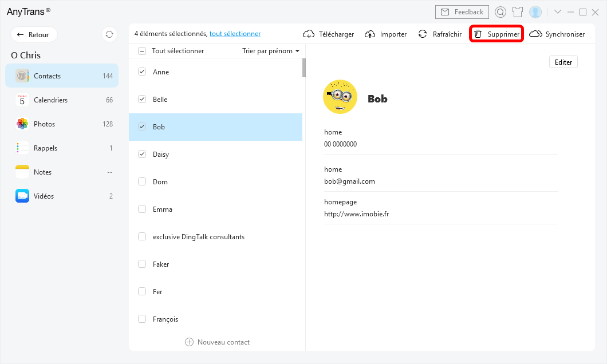Click the phone number 00 0000000

(x=340, y=144)
